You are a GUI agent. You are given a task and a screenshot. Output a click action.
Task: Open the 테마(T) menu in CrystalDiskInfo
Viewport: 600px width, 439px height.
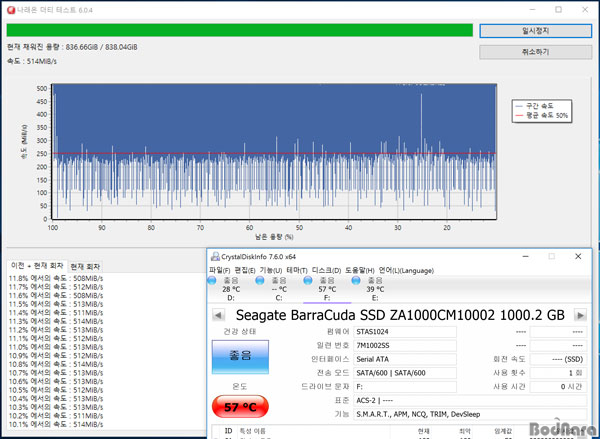click(297, 271)
